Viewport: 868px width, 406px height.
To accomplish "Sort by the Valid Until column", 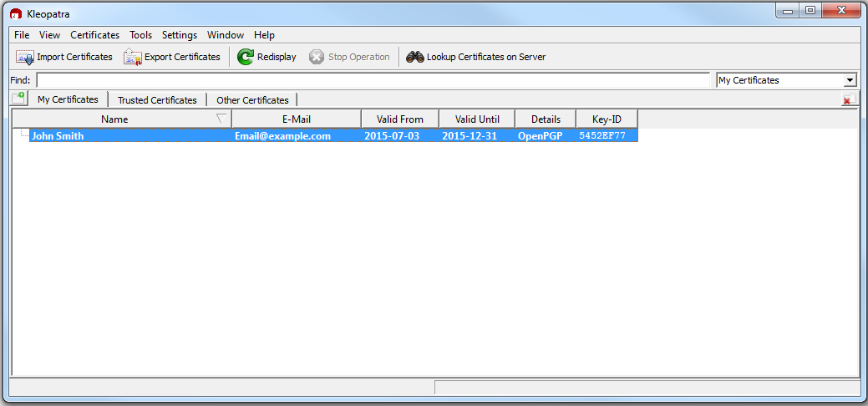I will (x=477, y=119).
